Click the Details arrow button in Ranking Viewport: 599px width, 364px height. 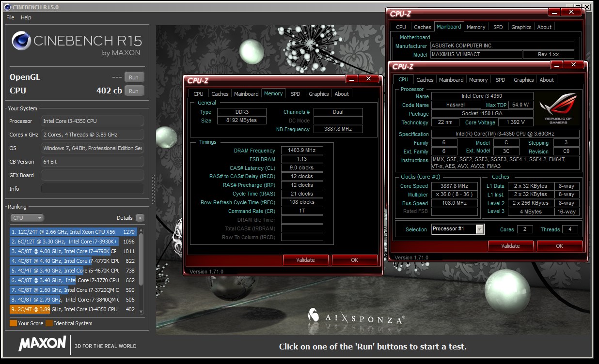click(140, 218)
